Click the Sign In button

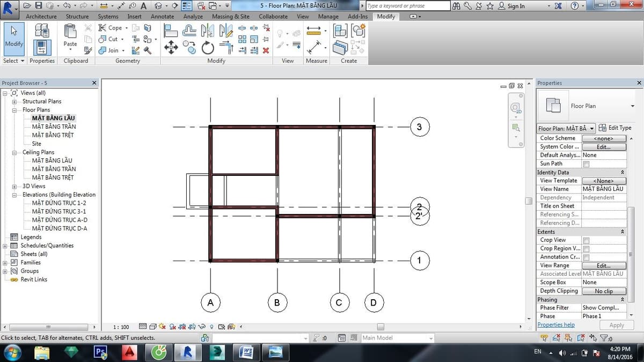[x=512, y=6]
